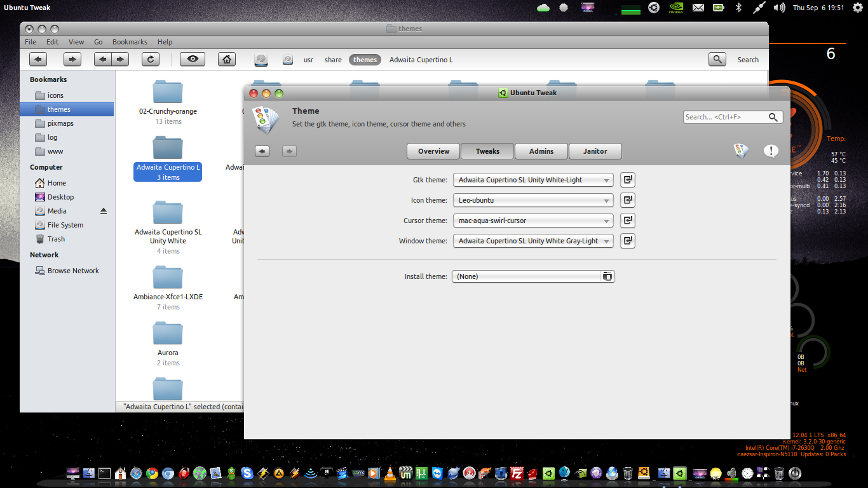Click the reset icon beside Gtk theme

[x=628, y=180]
